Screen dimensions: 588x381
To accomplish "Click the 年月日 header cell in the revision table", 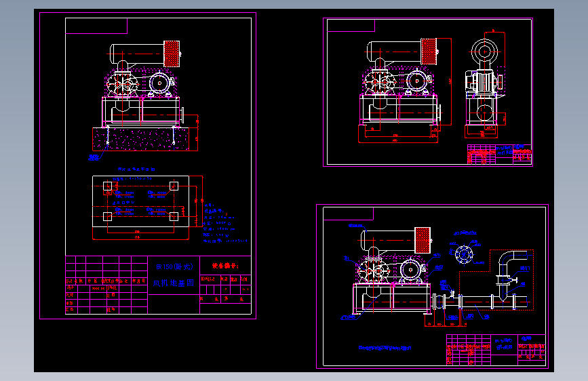I will (x=138, y=281).
